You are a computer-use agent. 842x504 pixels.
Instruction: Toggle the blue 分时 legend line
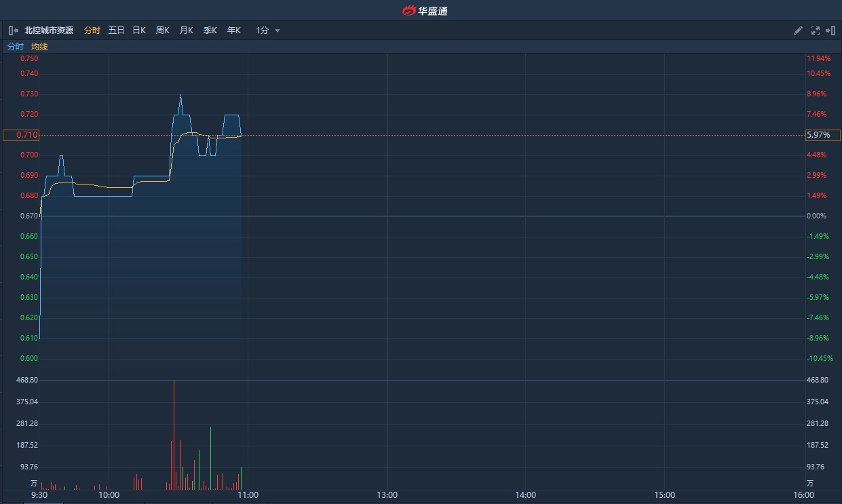[x=15, y=47]
